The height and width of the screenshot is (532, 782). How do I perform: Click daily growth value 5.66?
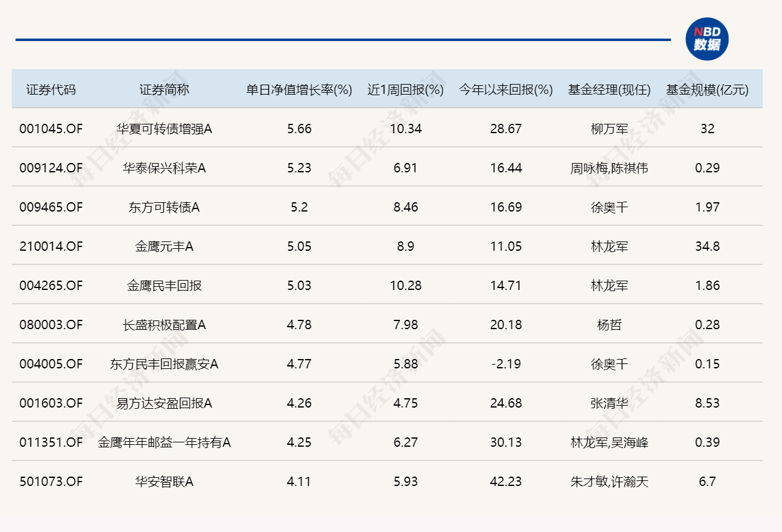pyautogui.click(x=299, y=129)
